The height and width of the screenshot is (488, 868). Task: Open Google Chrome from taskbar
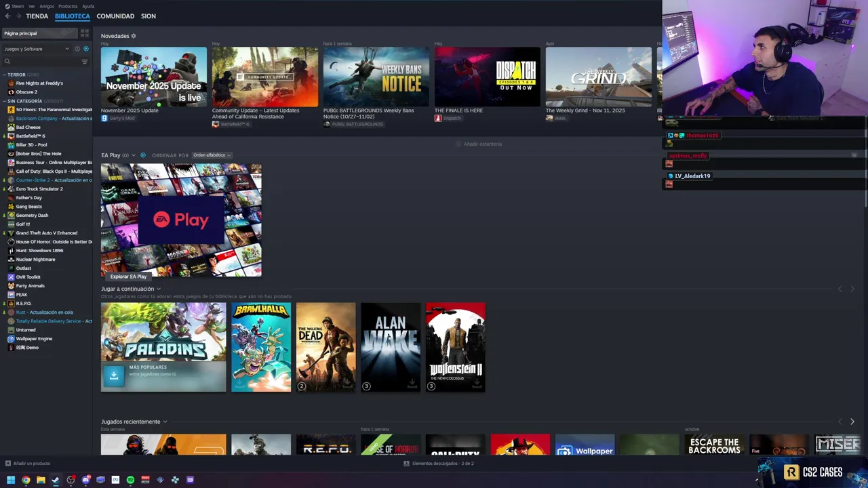26,480
